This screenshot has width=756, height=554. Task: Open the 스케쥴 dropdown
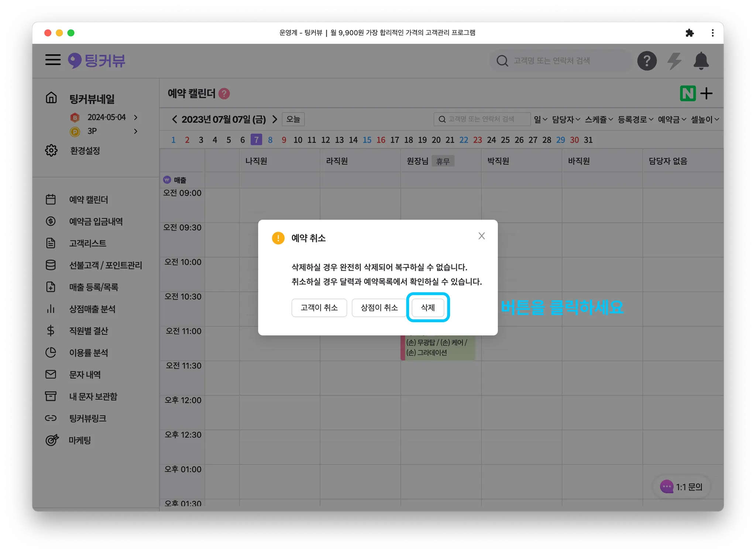(x=599, y=120)
